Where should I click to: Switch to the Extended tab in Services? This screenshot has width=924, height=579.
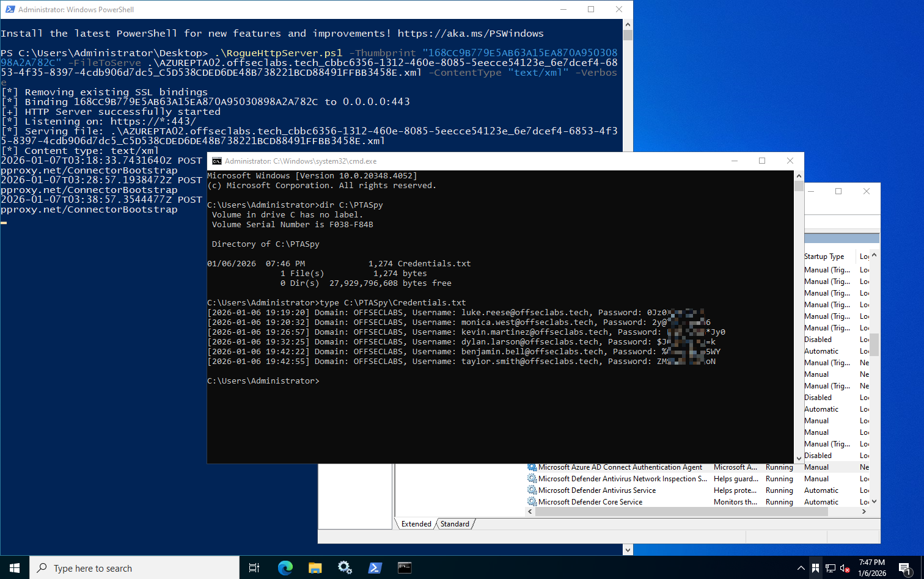click(416, 524)
